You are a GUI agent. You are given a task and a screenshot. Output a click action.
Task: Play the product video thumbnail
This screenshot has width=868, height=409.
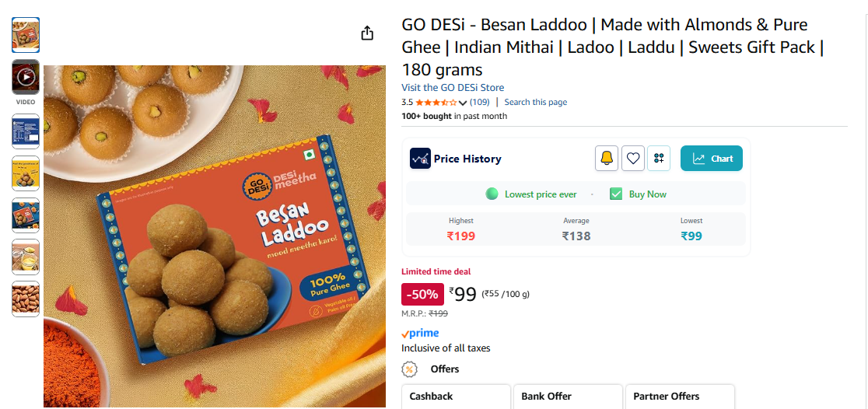click(26, 77)
